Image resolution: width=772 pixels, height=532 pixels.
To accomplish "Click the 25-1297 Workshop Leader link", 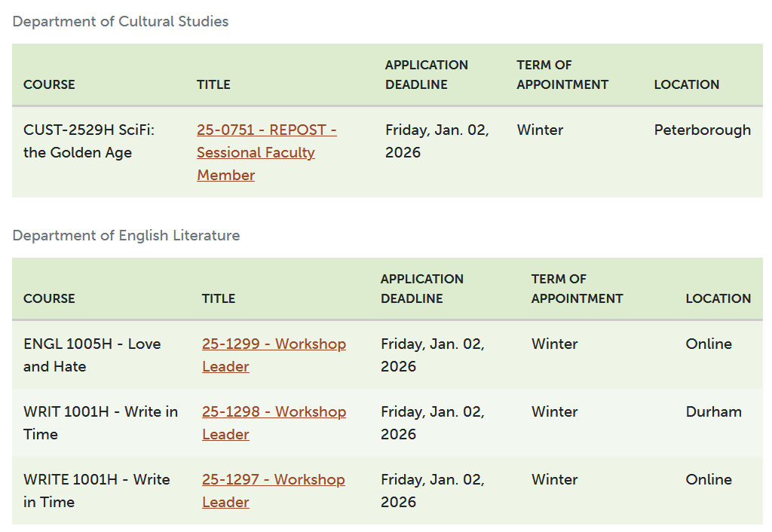I will 273,480.
